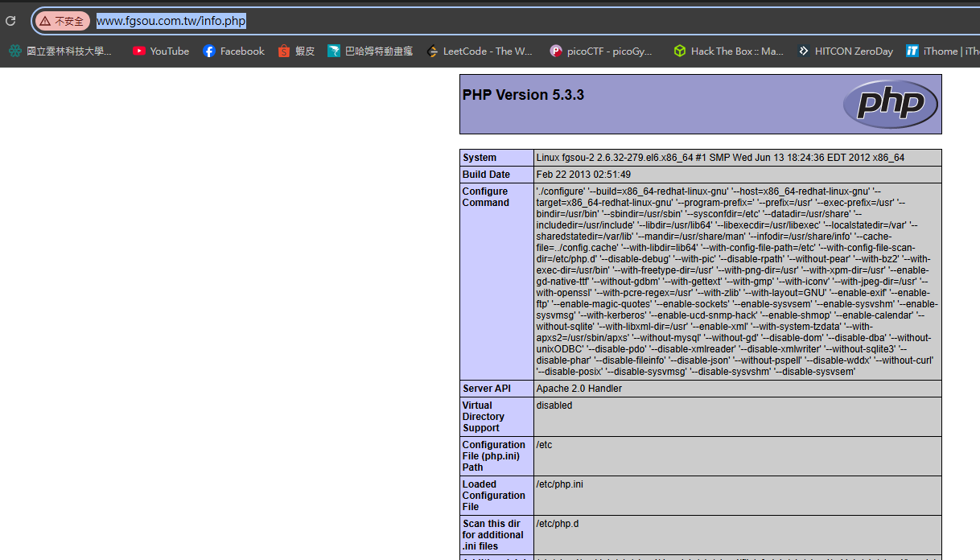Click the 'disabled' value cell
The width and height of the screenshot is (980, 560).
click(x=738, y=417)
